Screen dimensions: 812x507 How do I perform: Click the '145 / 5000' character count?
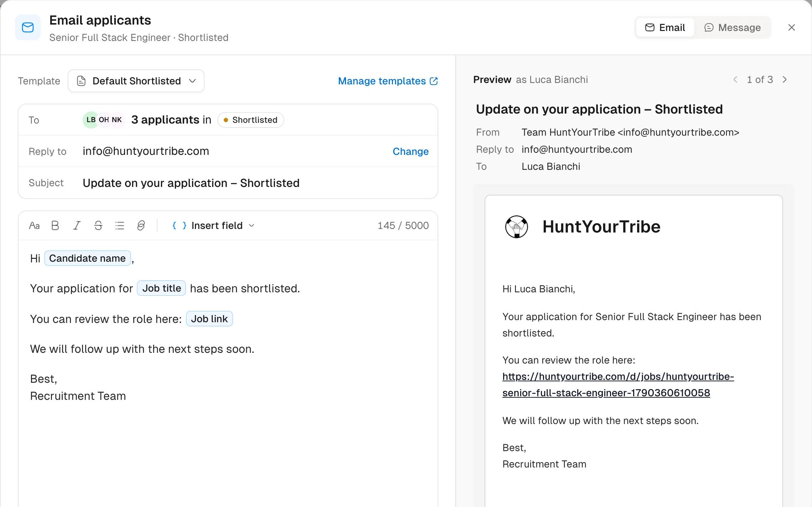[403, 226]
